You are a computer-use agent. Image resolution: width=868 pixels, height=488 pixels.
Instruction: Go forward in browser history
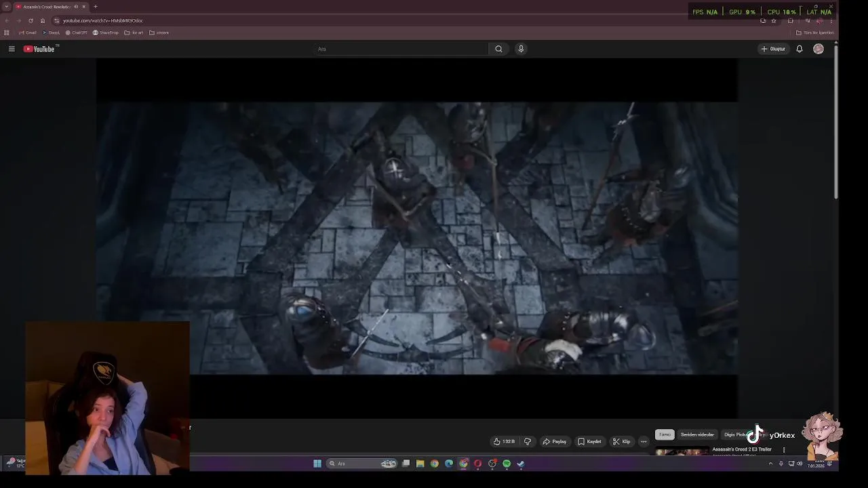click(18, 20)
